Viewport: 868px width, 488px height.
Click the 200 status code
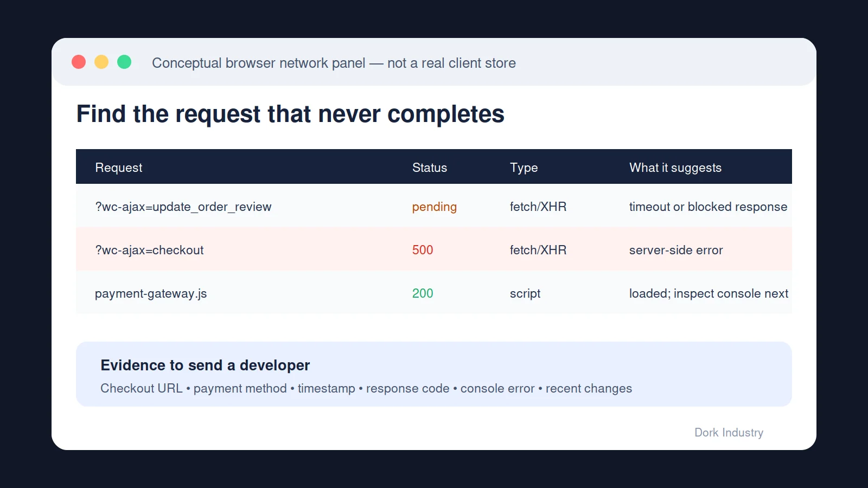423,293
